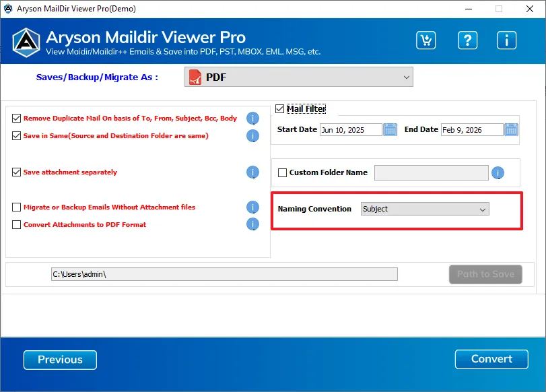Open the End Date calendar picker
The height and width of the screenshot is (392, 546).
tap(511, 129)
